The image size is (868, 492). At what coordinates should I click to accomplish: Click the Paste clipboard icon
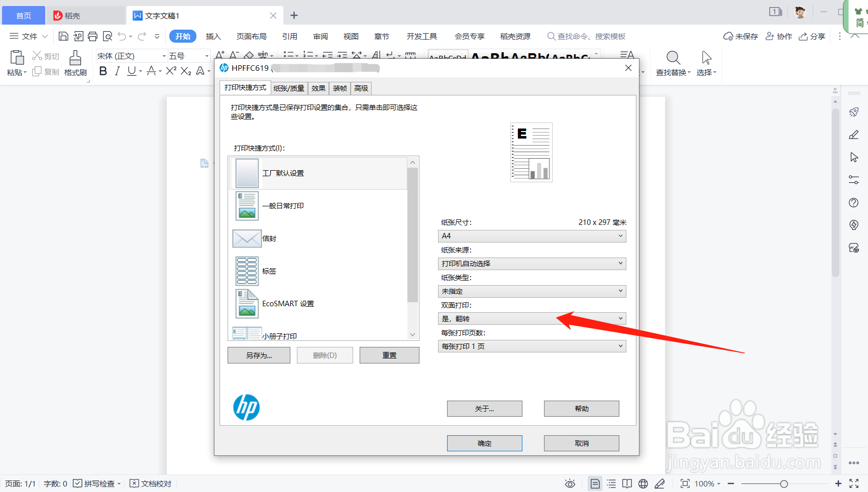tap(17, 58)
